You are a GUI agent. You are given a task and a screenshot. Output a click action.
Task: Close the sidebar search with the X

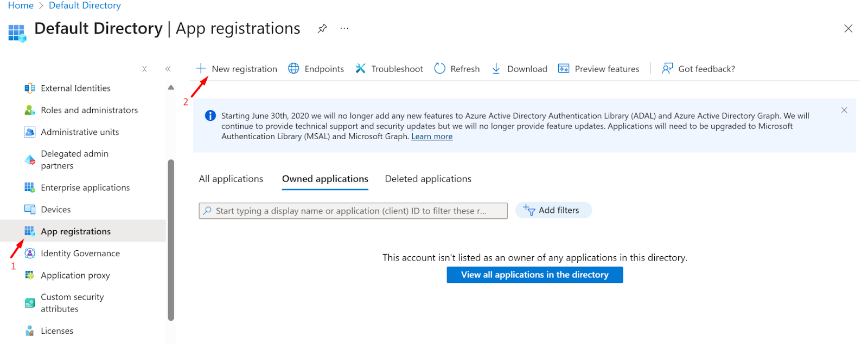144,69
